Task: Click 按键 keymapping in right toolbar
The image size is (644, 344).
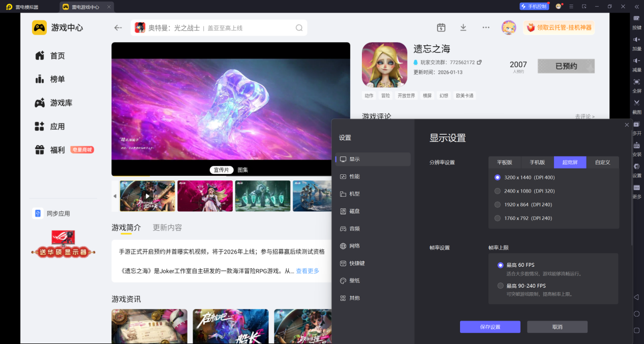Action: pos(636,22)
